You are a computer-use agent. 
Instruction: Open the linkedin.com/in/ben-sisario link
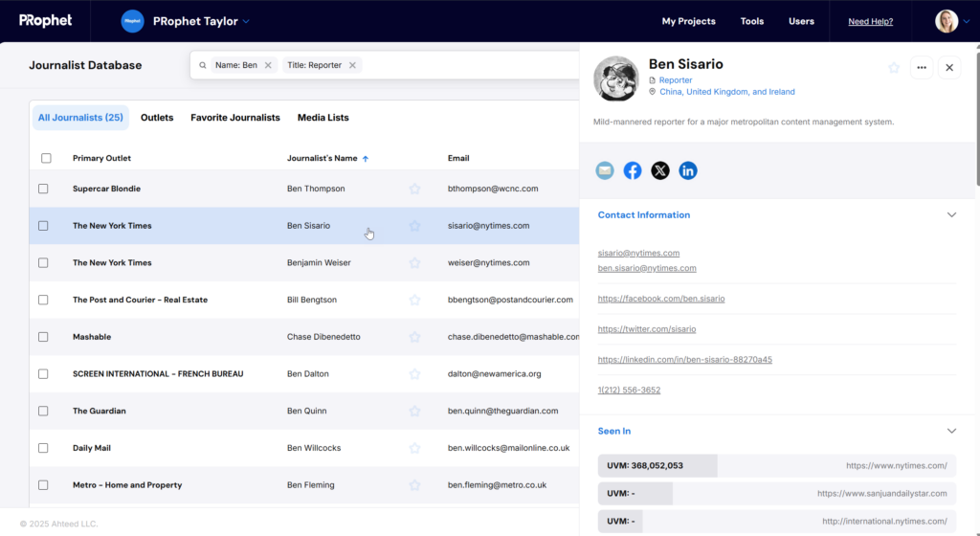(684, 360)
